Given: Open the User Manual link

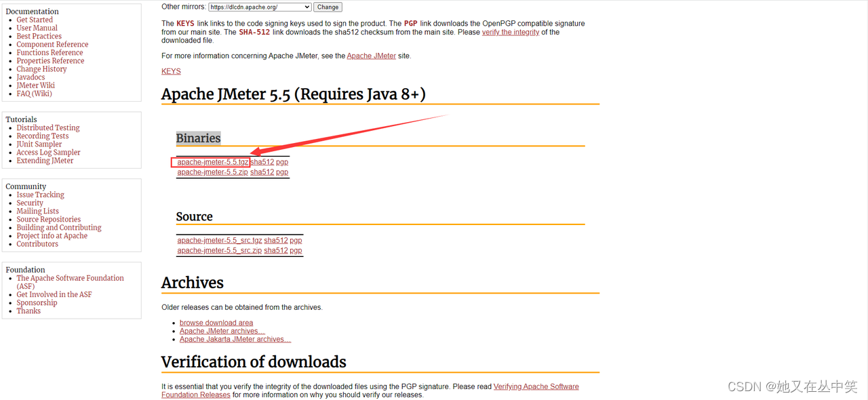Looking at the screenshot, I should pyautogui.click(x=37, y=28).
